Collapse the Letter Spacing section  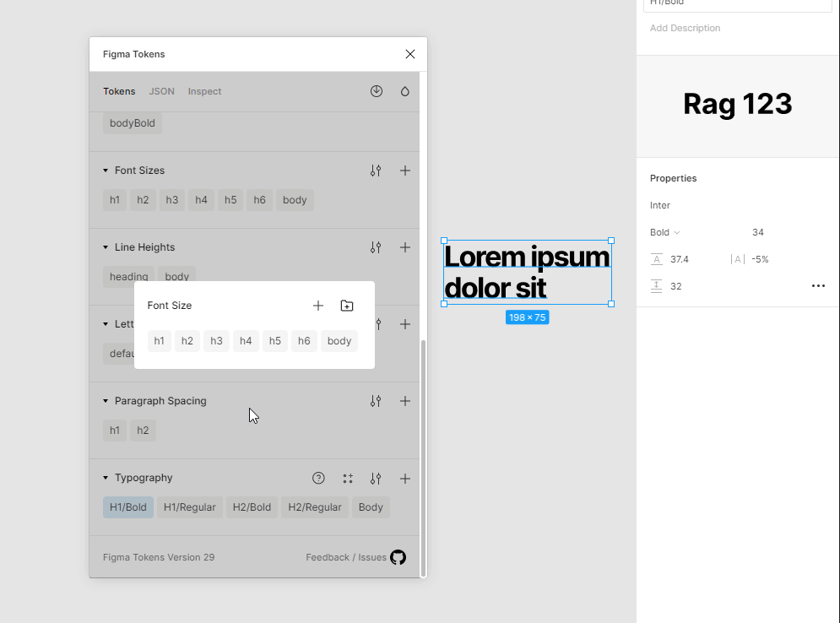(x=106, y=324)
